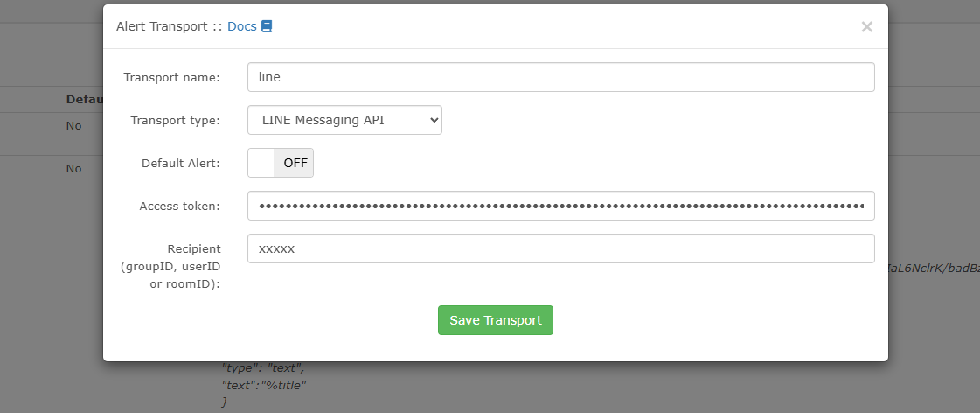The height and width of the screenshot is (413, 980).
Task: Open the Docs link in dialog header
Action: click(x=241, y=26)
